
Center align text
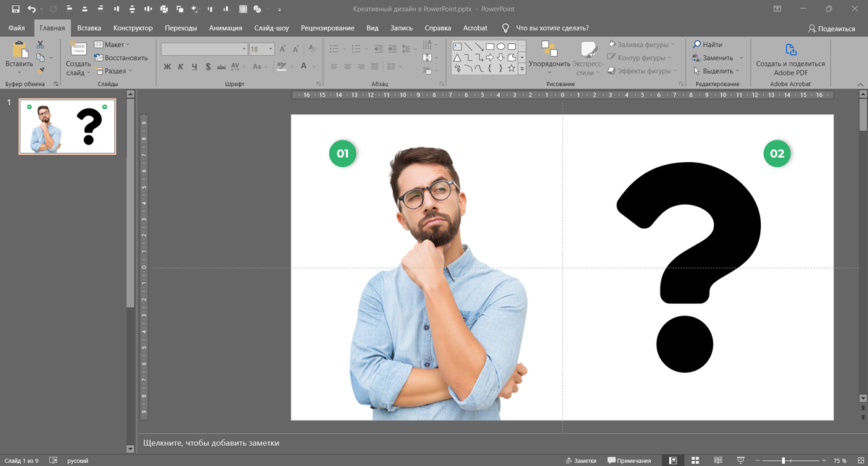[x=348, y=67]
